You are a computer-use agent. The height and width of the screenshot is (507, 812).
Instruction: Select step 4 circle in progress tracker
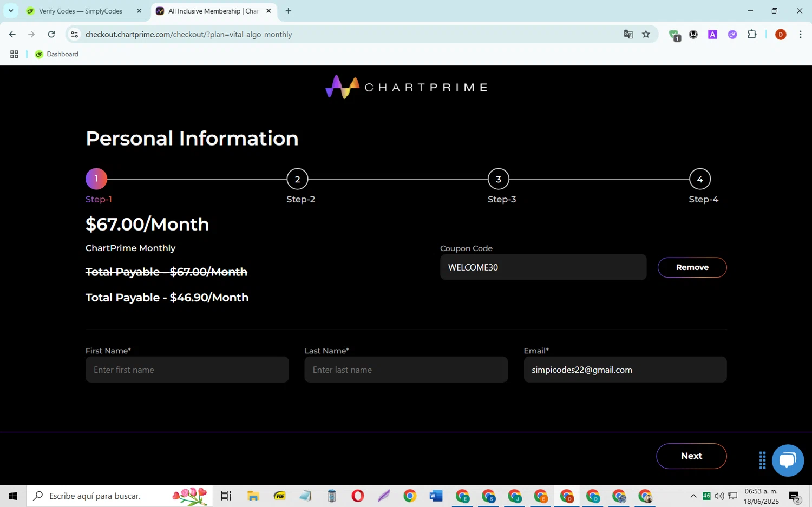[699, 179]
